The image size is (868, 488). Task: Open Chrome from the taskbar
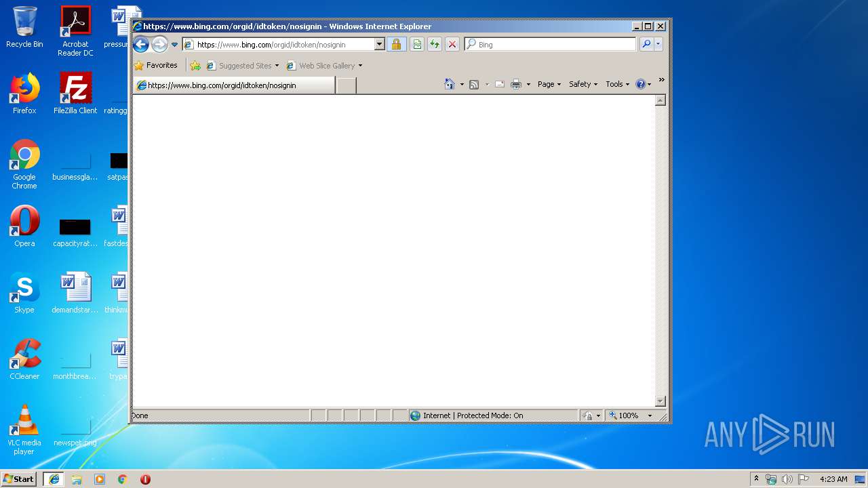122,479
